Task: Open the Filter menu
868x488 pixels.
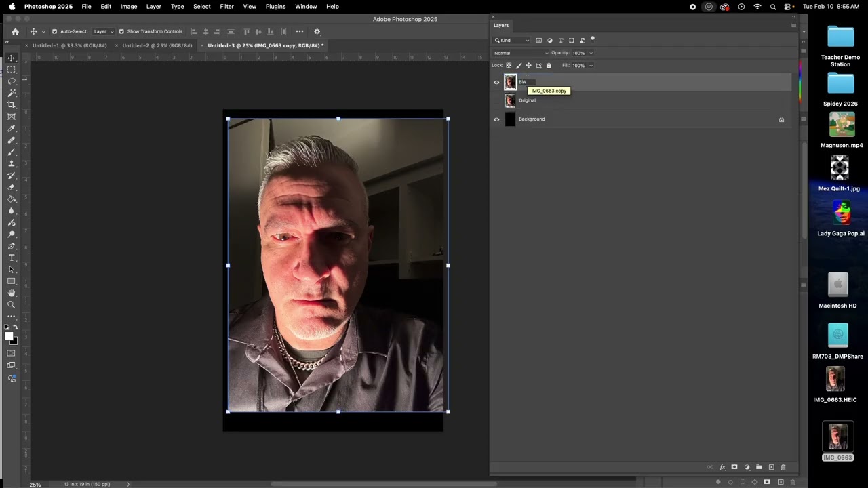Action: [x=226, y=7]
